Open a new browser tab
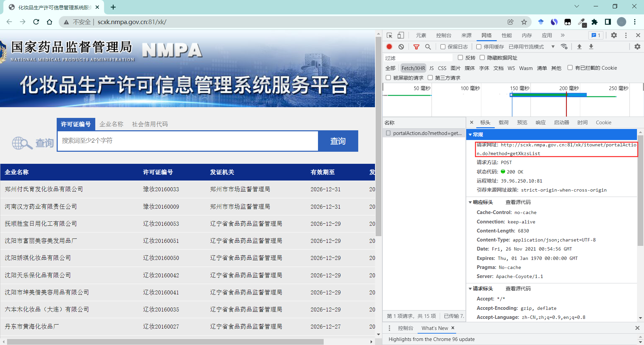 click(113, 7)
